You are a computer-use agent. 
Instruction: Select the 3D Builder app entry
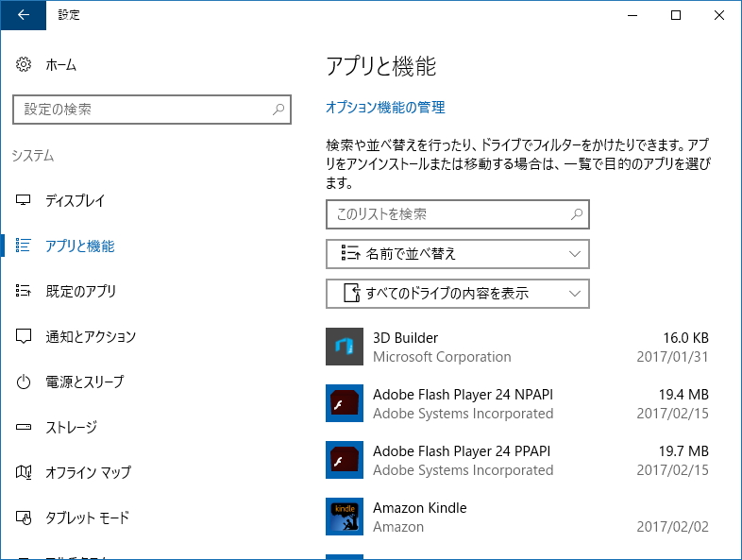point(517,347)
